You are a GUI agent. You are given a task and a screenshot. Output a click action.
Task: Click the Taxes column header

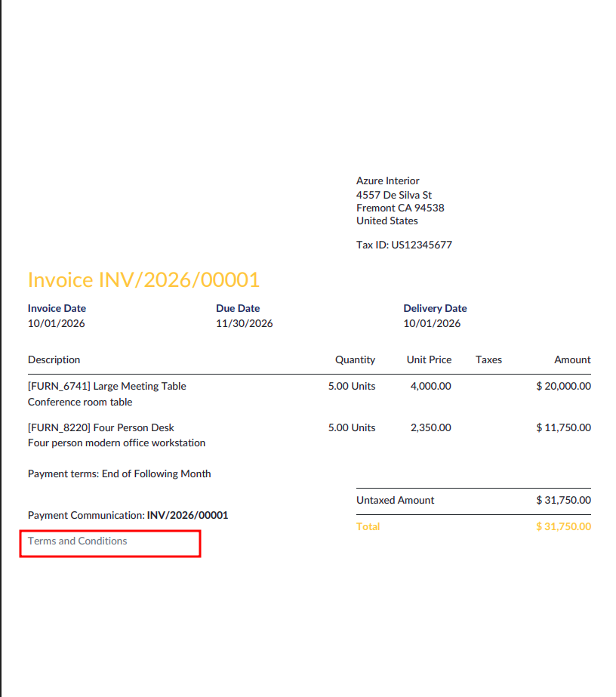[488, 359]
